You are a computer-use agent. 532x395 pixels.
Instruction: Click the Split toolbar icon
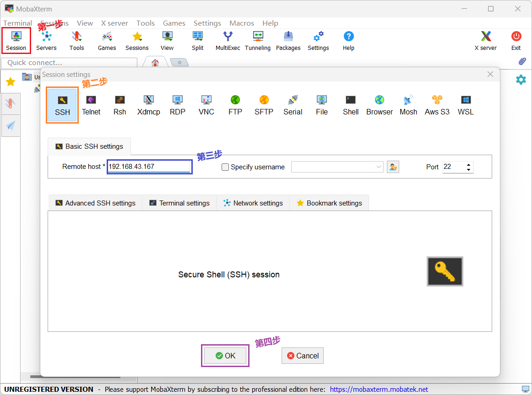(197, 41)
